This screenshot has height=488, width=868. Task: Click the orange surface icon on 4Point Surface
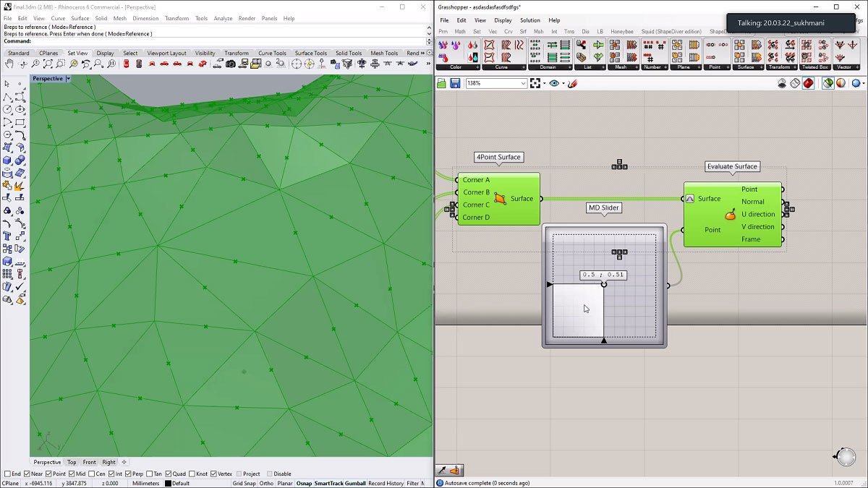click(x=501, y=198)
